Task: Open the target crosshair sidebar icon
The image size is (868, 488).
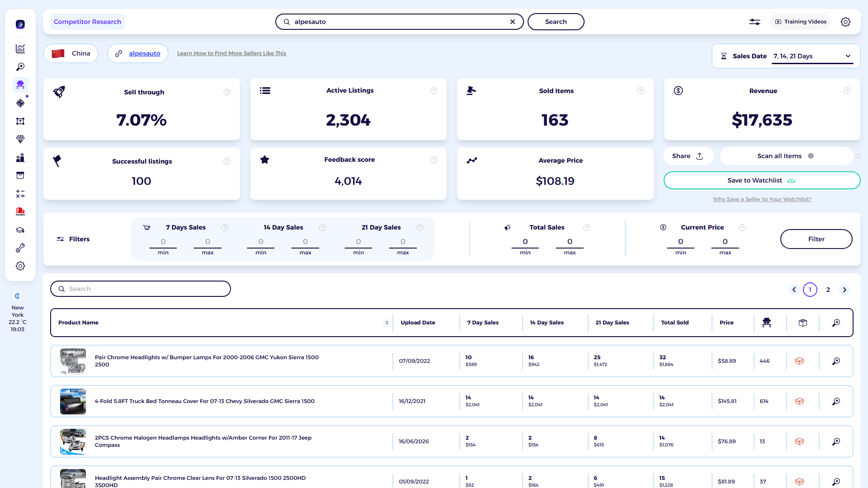Action: click(20, 103)
